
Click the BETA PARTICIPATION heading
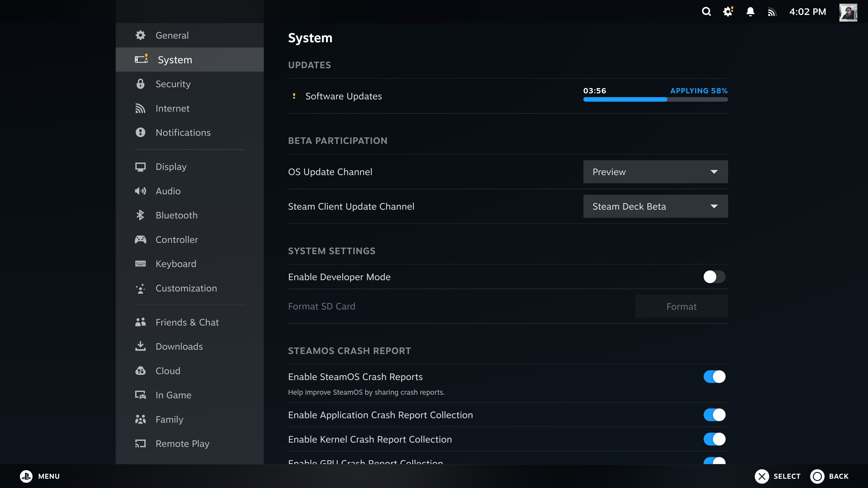click(338, 141)
